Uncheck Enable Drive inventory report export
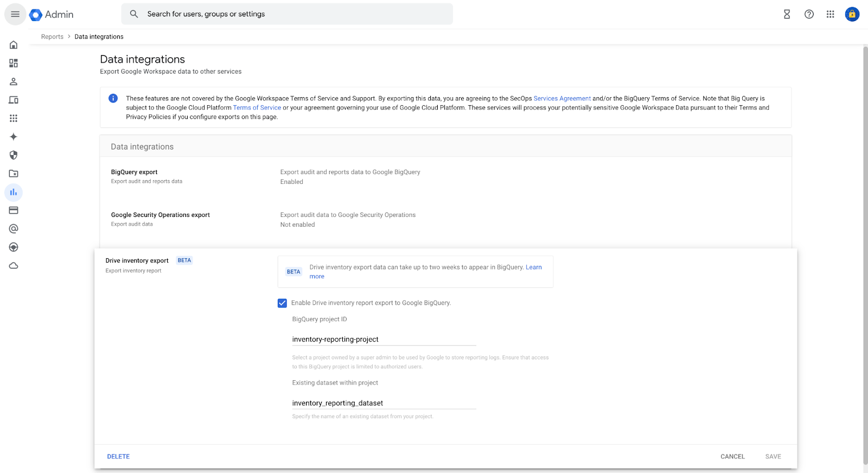 [282, 303]
